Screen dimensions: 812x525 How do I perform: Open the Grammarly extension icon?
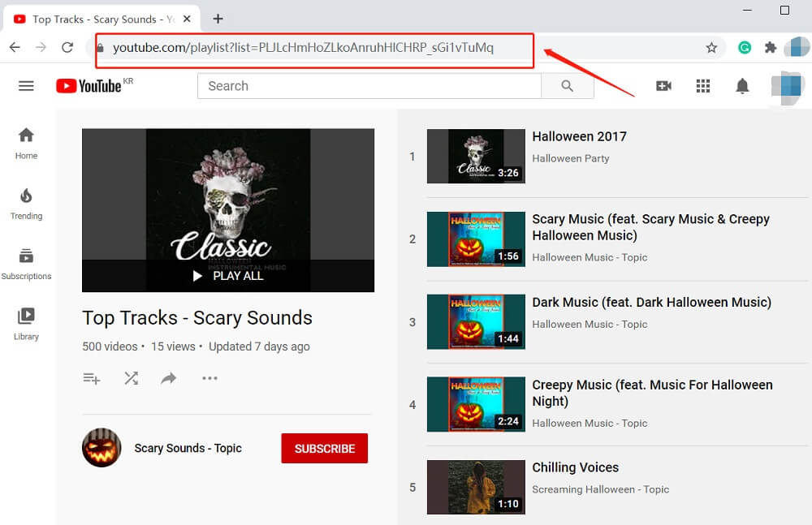(745, 48)
